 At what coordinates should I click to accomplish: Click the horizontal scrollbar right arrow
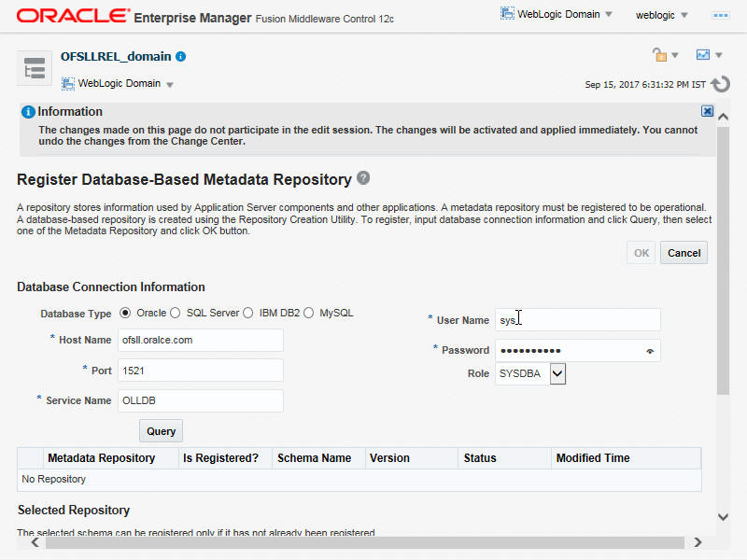click(698, 542)
